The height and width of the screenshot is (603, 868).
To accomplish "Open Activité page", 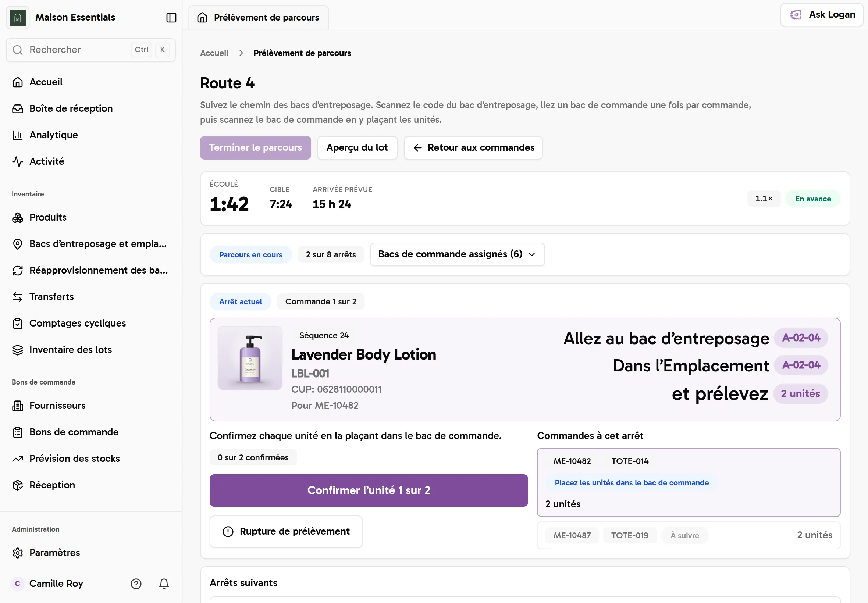I will (x=91, y=161).
